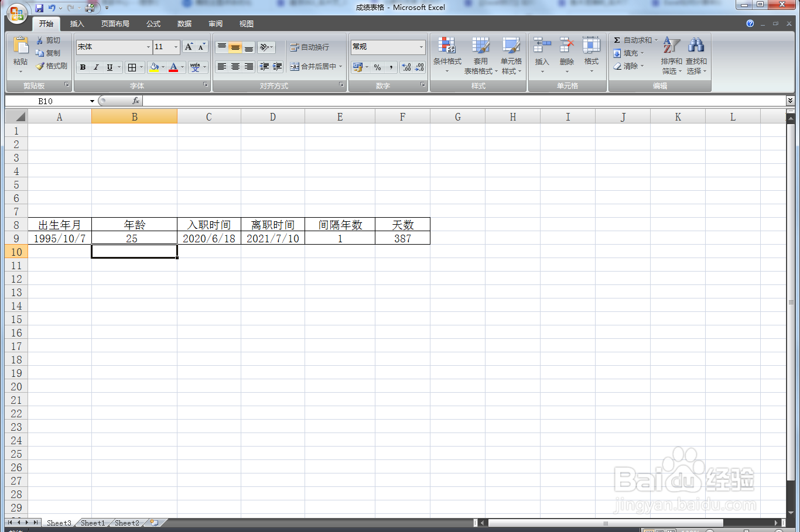
Task: Open the Sheet2 worksheet tab
Action: [127, 523]
